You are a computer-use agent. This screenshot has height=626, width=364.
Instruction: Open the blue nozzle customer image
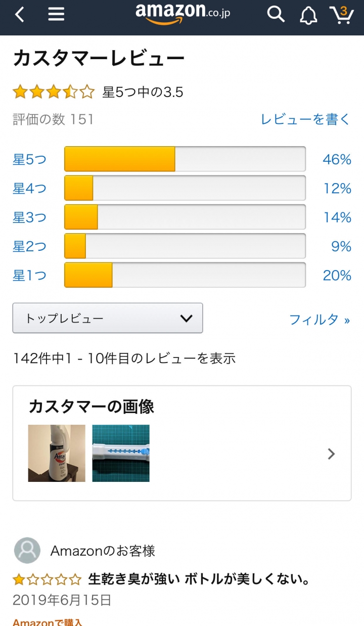[121, 453]
